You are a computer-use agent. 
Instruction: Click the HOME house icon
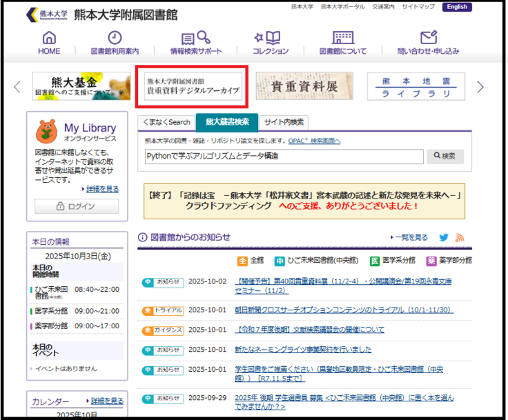coord(49,38)
